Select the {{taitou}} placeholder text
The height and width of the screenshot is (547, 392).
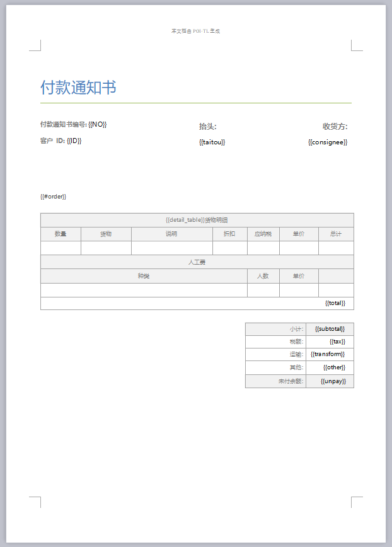212,142
